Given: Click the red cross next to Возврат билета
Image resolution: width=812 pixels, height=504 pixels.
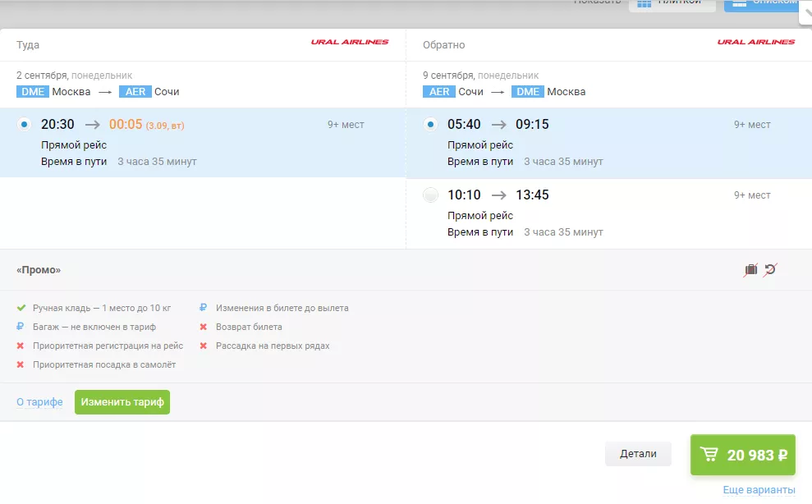Looking at the screenshot, I should point(204,327).
